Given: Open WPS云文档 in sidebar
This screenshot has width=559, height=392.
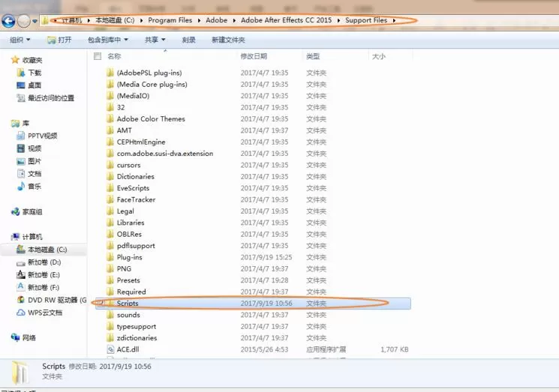Looking at the screenshot, I should coord(40,313).
